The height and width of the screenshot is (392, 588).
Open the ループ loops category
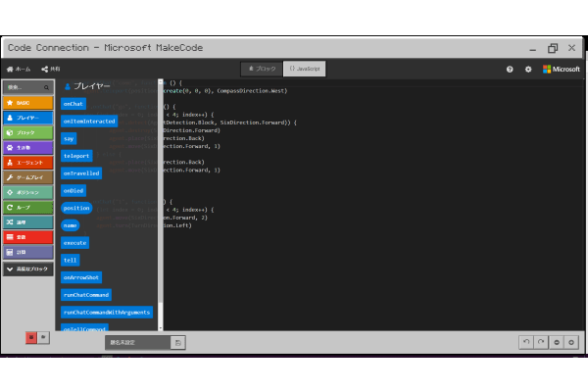28,208
